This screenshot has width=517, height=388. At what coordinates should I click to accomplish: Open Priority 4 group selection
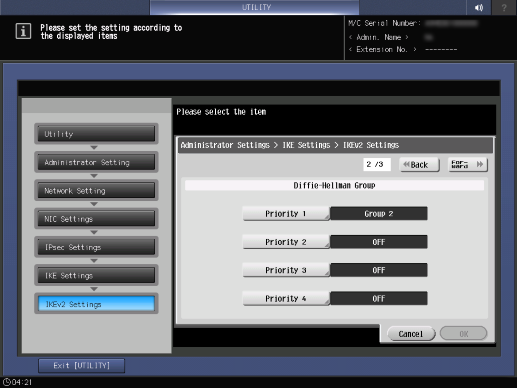click(286, 299)
